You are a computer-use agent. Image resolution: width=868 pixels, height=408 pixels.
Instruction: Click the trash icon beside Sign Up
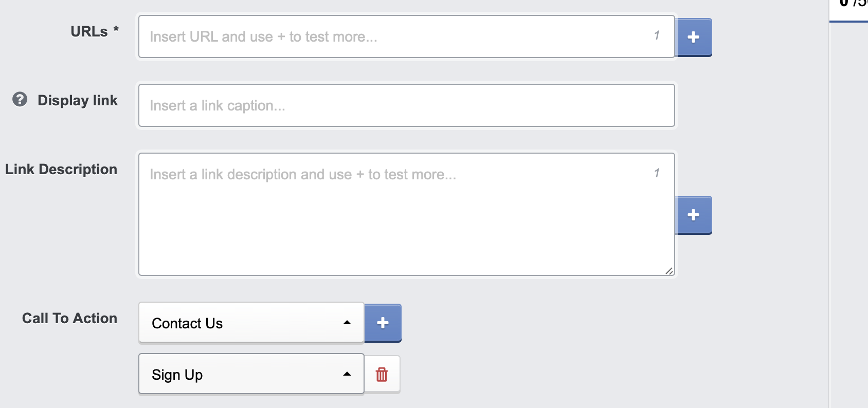tap(382, 374)
